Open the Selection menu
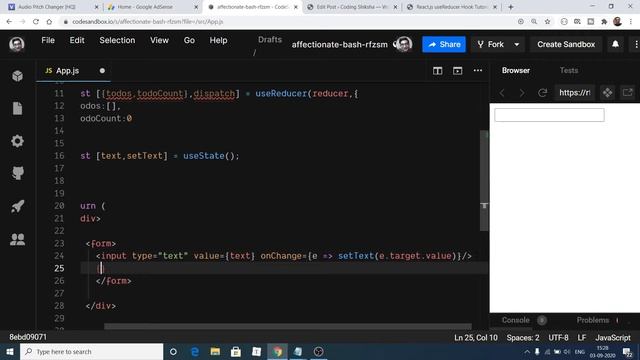Image resolution: width=640 pixels, height=360 pixels. (x=117, y=40)
